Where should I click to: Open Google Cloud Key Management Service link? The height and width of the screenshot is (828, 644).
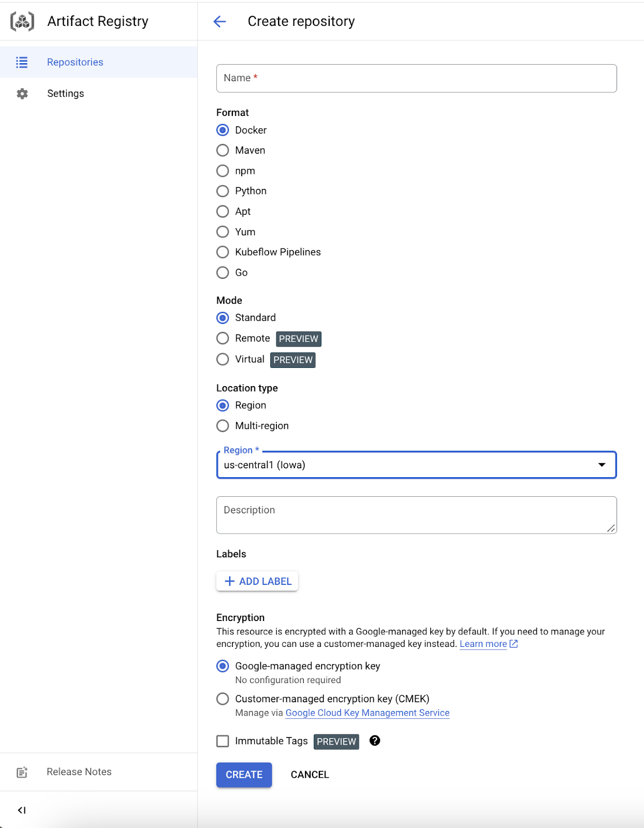pyautogui.click(x=367, y=713)
